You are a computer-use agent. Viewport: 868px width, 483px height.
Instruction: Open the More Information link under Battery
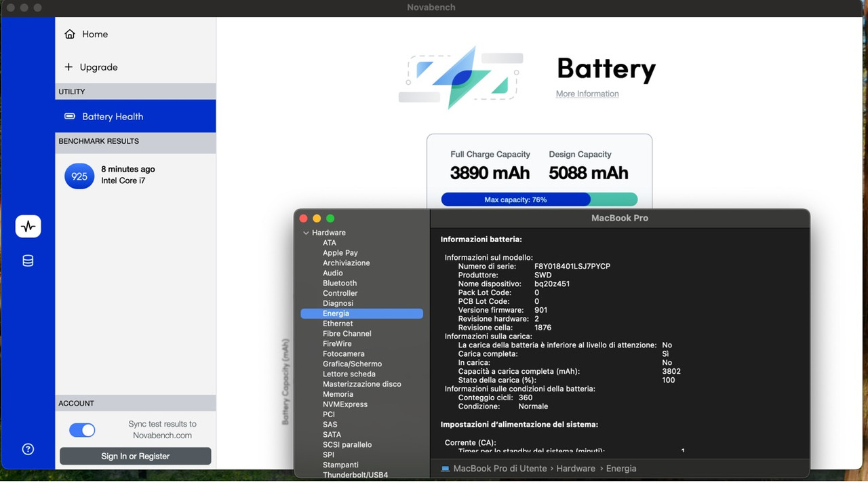(x=587, y=94)
